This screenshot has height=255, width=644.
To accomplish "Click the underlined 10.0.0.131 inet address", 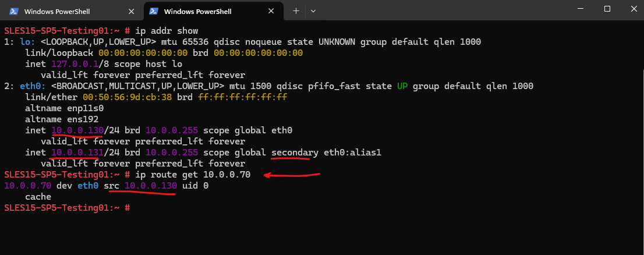I will point(77,153).
